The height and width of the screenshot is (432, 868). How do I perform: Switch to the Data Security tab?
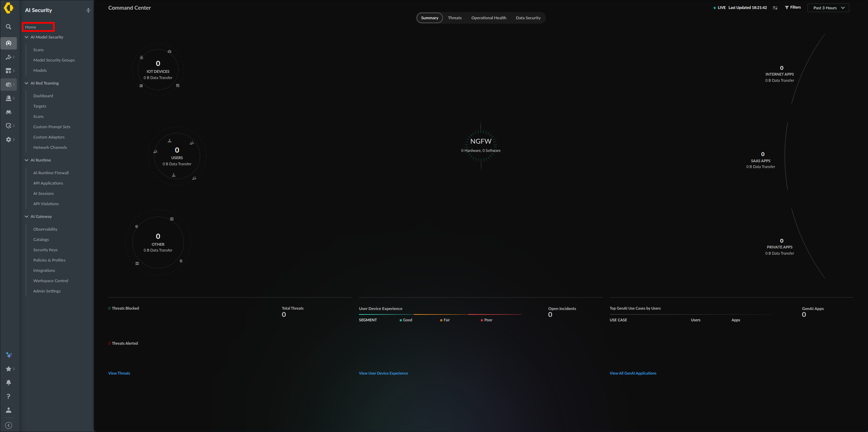click(x=528, y=18)
